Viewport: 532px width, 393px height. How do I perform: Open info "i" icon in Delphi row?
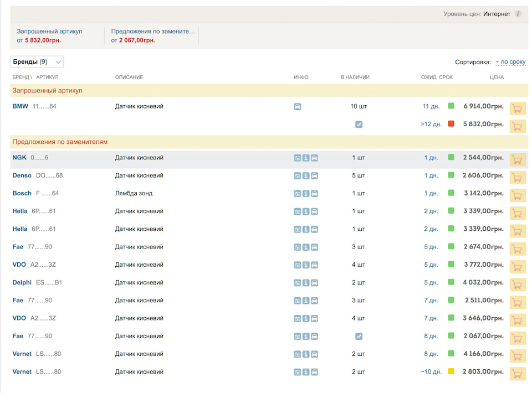coord(306,283)
